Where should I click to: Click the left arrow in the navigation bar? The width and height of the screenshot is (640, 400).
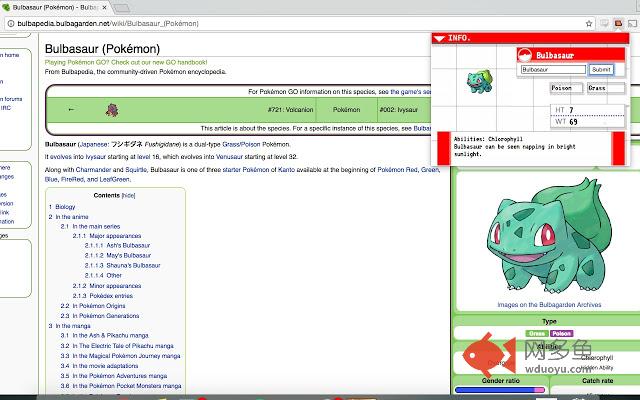click(x=71, y=109)
